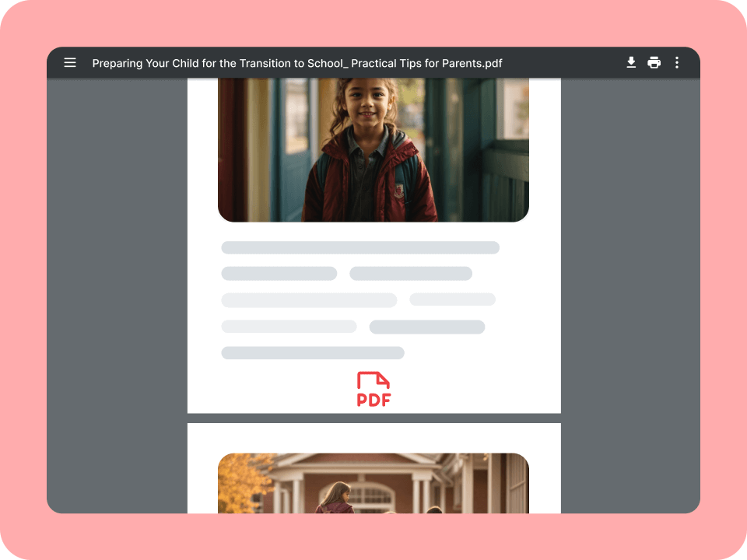This screenshot has height=560, width=747.
Task: Print the document with the printer icon
Action: 654,63
